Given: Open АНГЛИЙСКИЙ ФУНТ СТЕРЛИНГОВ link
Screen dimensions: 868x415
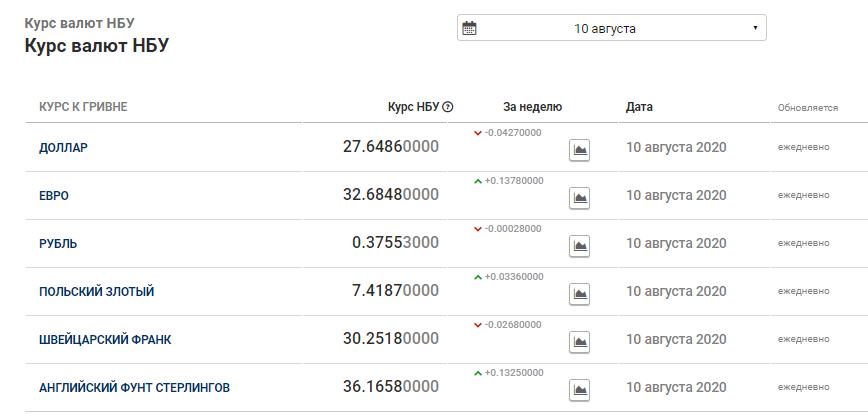Looking at the screenshot, I should 134,388.
